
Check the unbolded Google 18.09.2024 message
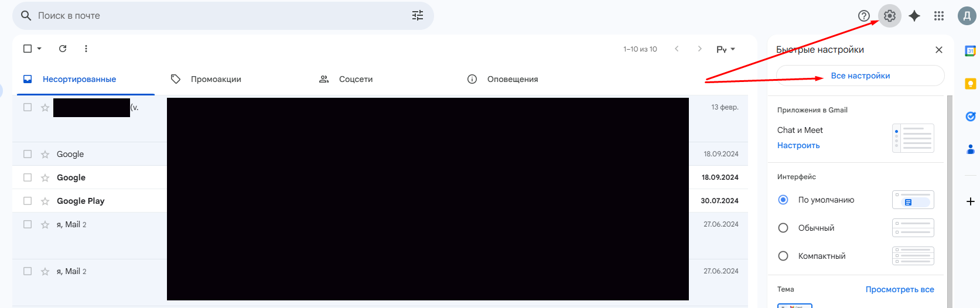coord(28,154)
